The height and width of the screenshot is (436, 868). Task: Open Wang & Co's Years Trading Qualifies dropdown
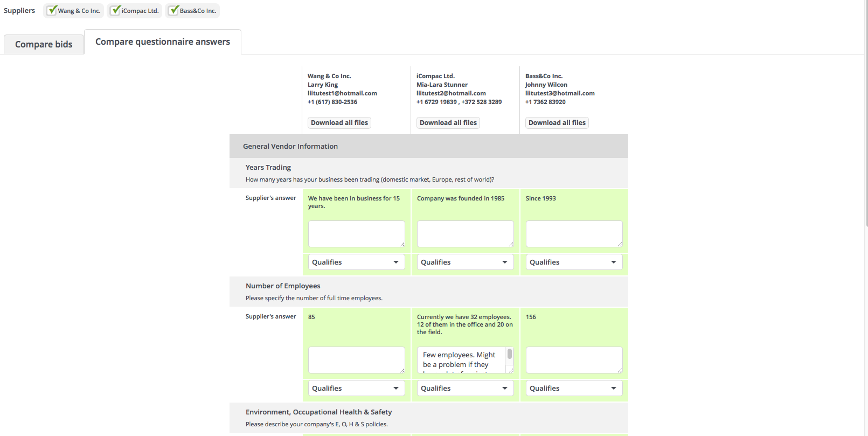(x=356, y=262)
